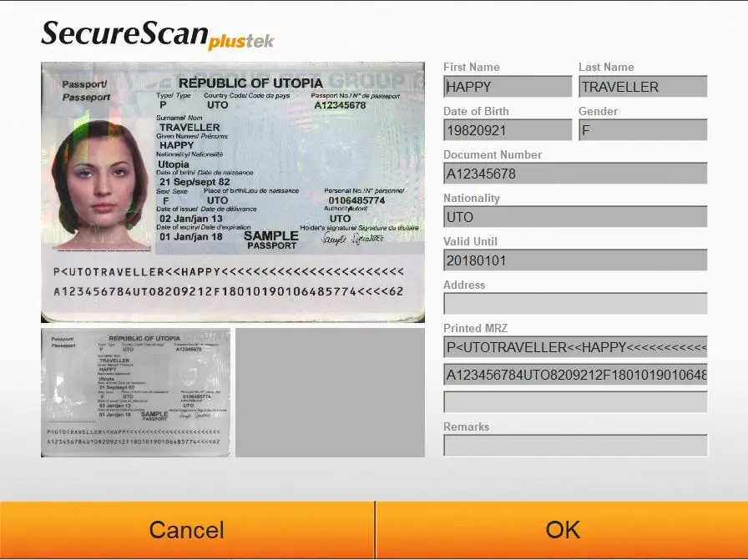Click personal number 0106485774 in the scan
Viewport: 748px width, 560px height.
click(356, 200)
